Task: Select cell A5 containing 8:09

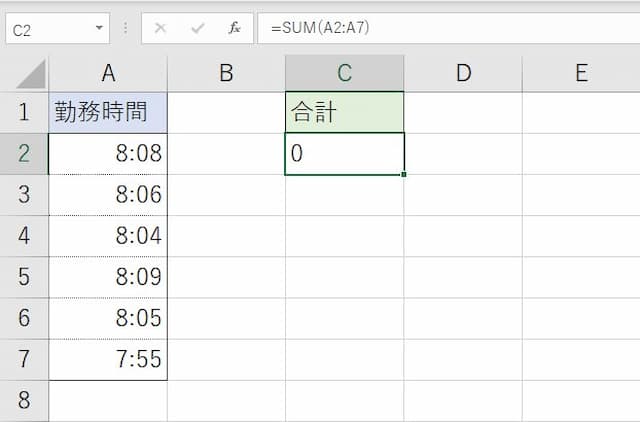Action: [107, 277]
